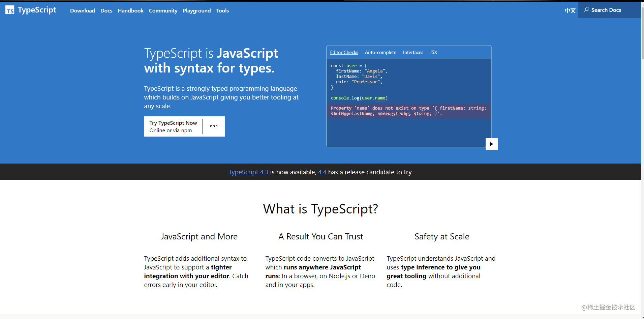Open the Download nav item
The height and width of the screenshot is (319, 644).
(83, 11)
